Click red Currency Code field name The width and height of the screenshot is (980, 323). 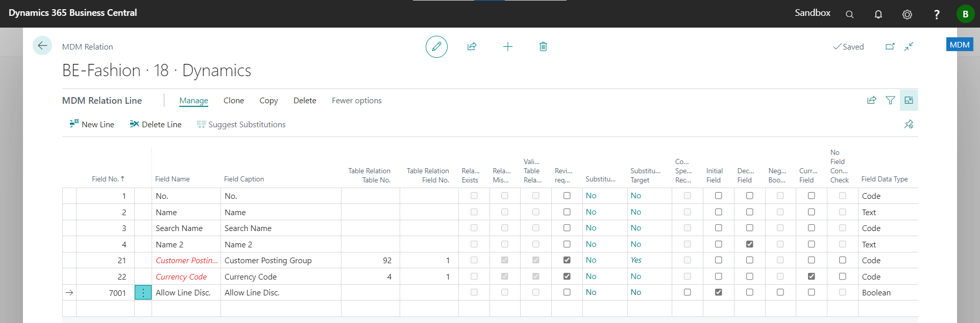(x=181, y=277)
